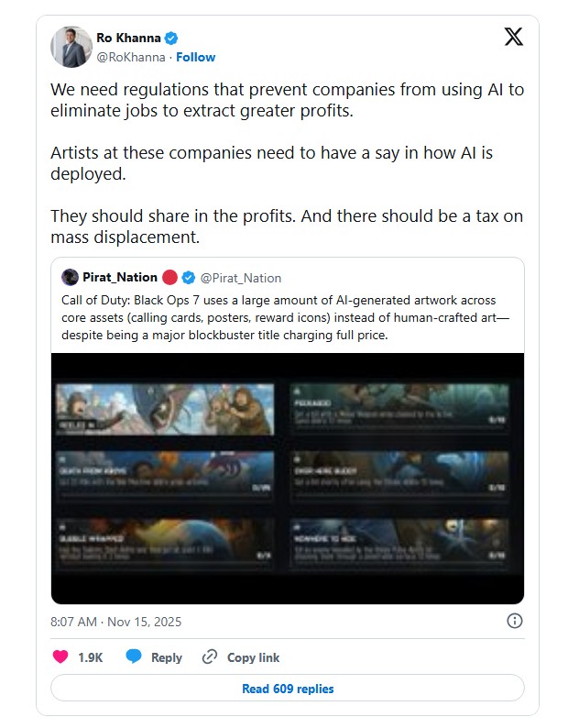
Task: Open the Black Ops 7 calling cards image
Action: pyautogui.click(x=287, y=478)
